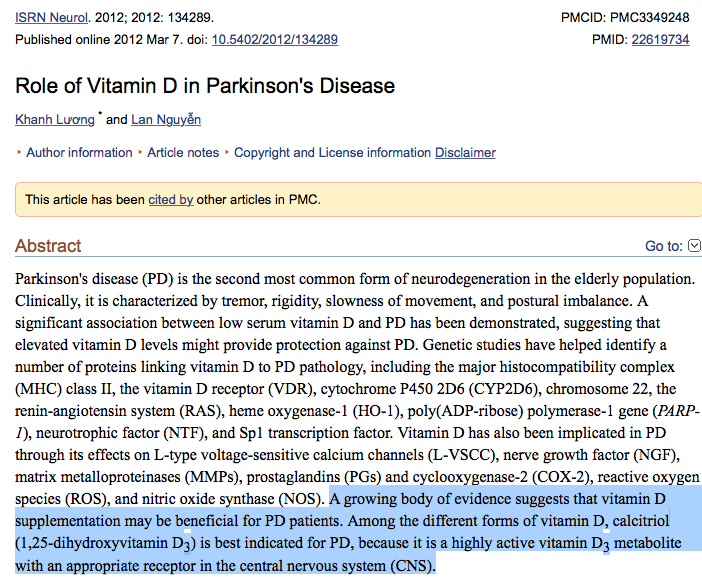This screenshot has width=702, height=581.
Task: Click the italic 'PARP-' gene name in abstract
Action: click(678, 411)
